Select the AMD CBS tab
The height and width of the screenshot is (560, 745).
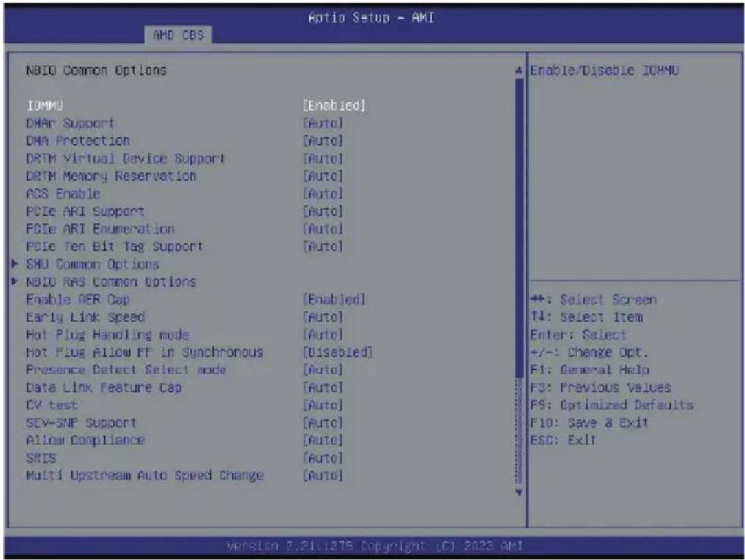pos(178,34)
